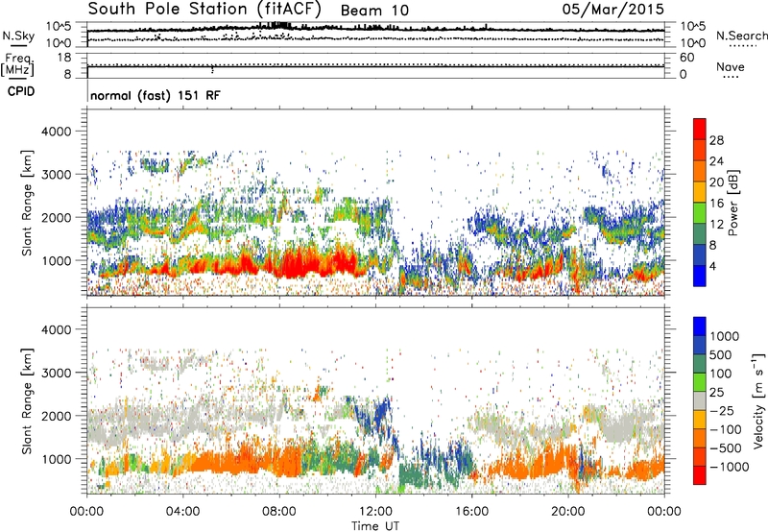Image resolution: width=768 pixels, height=532 pixels.
Task: Click 'Slant Range [km]' label of velocity panel
Action: (x=27, y=400)
